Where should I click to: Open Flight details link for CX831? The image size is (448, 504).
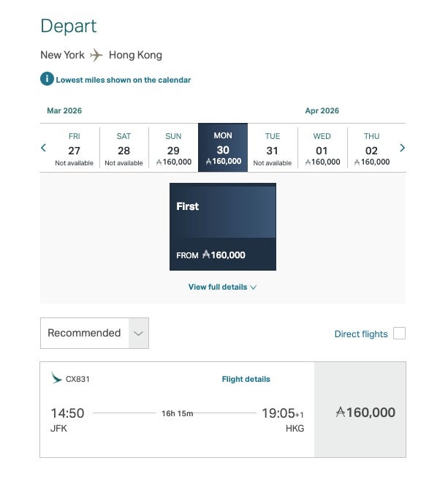tap(246, 379)
